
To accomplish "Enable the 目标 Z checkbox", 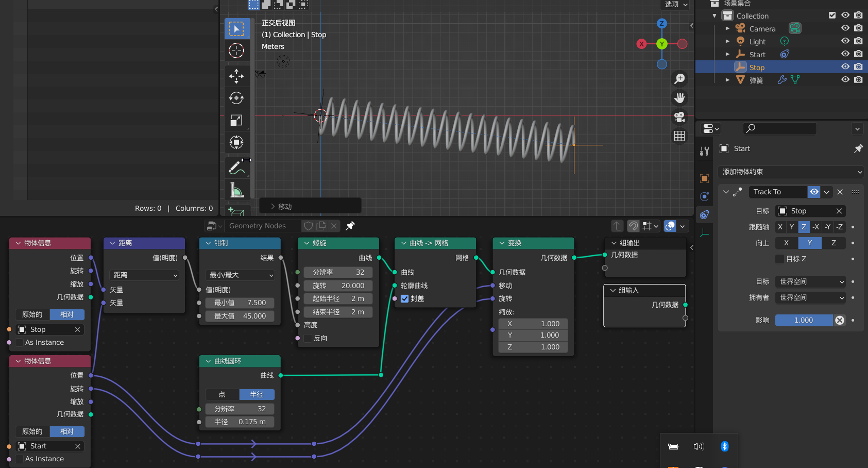I will point(780,259).
